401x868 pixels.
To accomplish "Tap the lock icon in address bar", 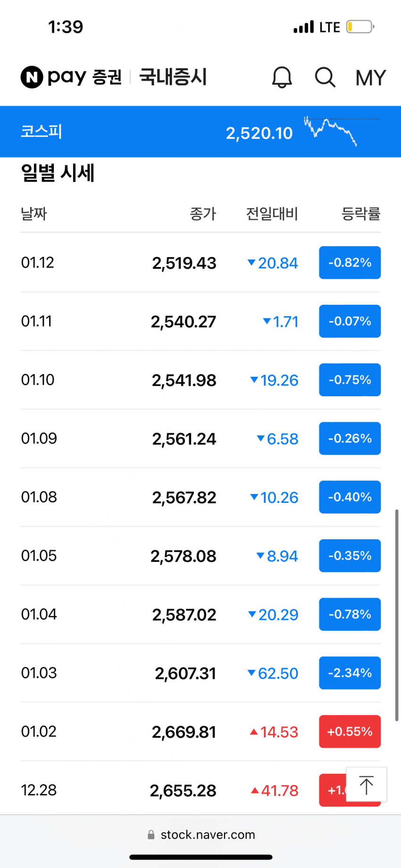I will coord(151,835).
